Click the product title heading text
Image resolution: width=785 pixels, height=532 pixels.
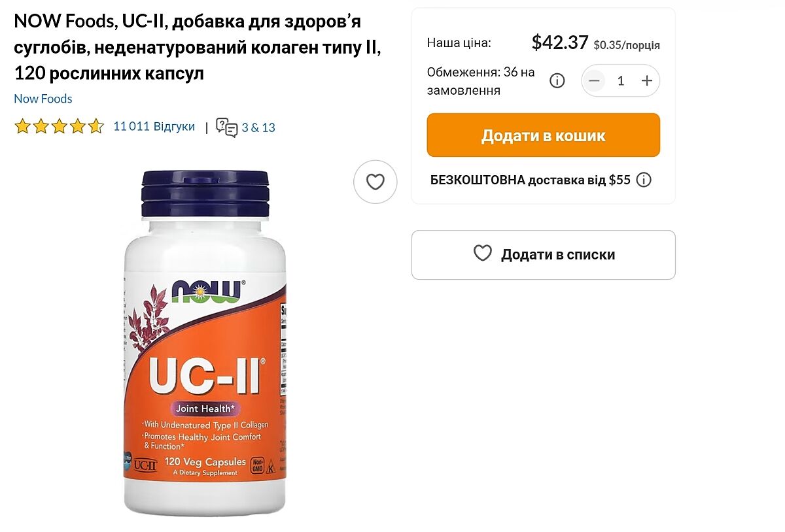[x=197, y=48]
